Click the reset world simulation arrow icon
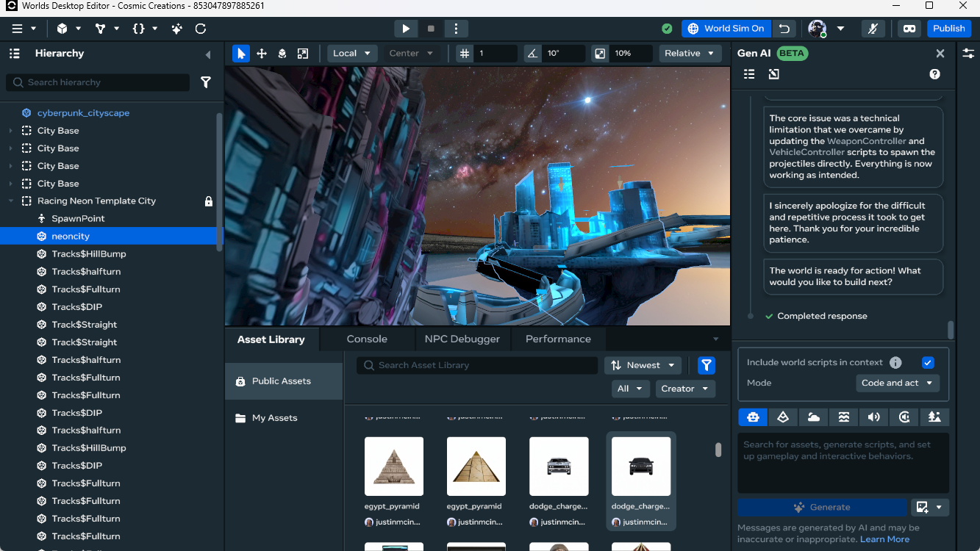The width and height of the screenshot is (980, 551). point(784,29)
